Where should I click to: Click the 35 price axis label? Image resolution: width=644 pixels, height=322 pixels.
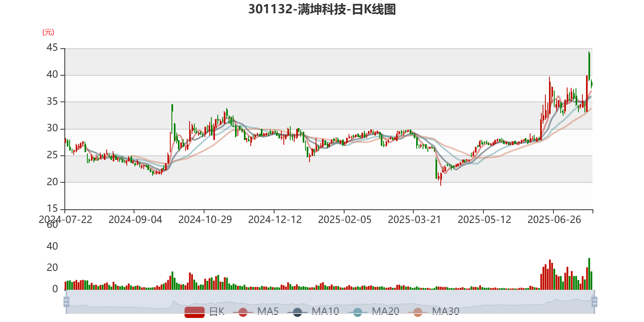(52, 101)
